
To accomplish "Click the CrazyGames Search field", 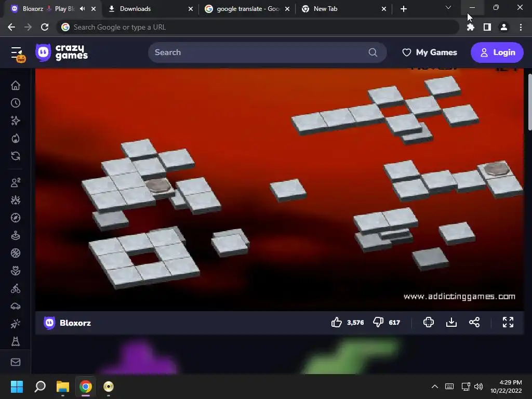I will point(267,52).
